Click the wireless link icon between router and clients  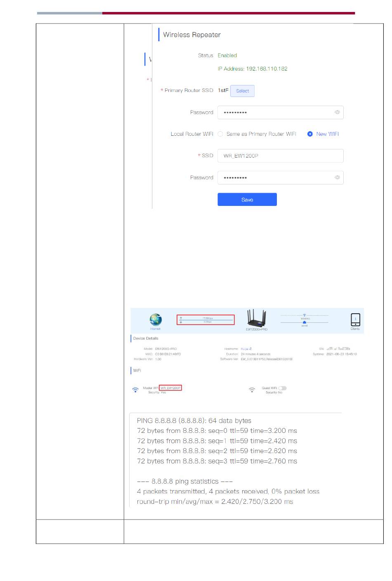click(x=305, y=315)
